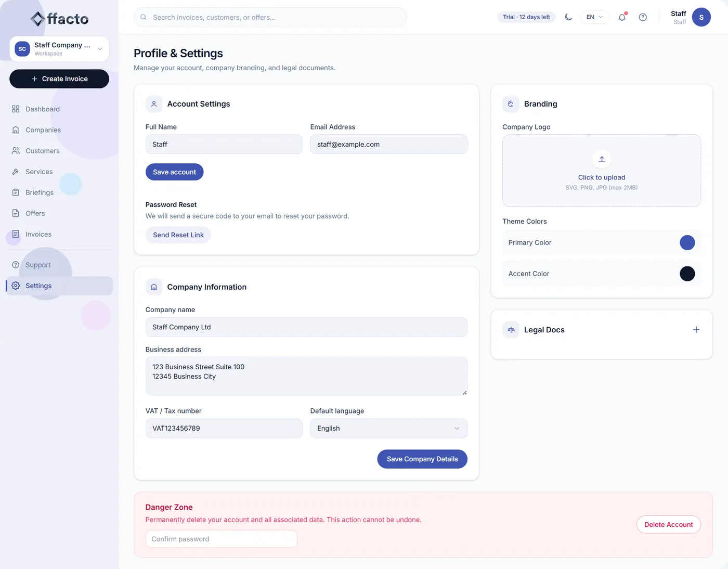Open the EN language dropdown

pyautogui.click(x=594, y=17)
